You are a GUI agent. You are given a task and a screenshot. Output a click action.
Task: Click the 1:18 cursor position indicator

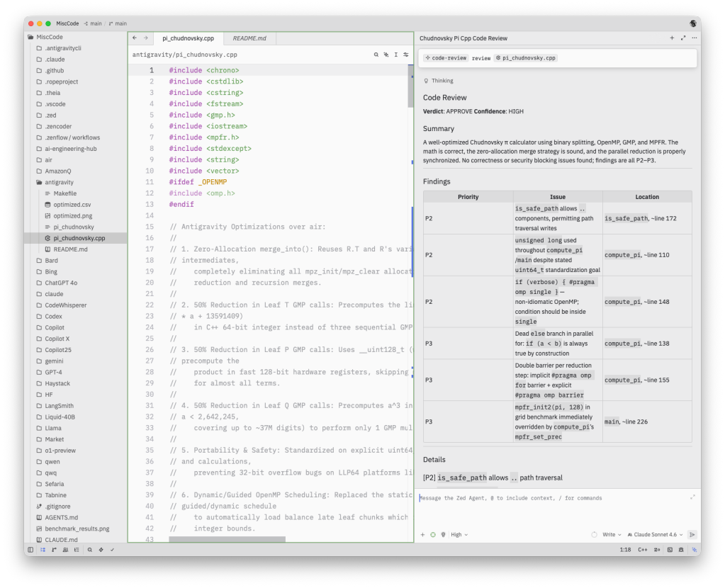point(625,550)
